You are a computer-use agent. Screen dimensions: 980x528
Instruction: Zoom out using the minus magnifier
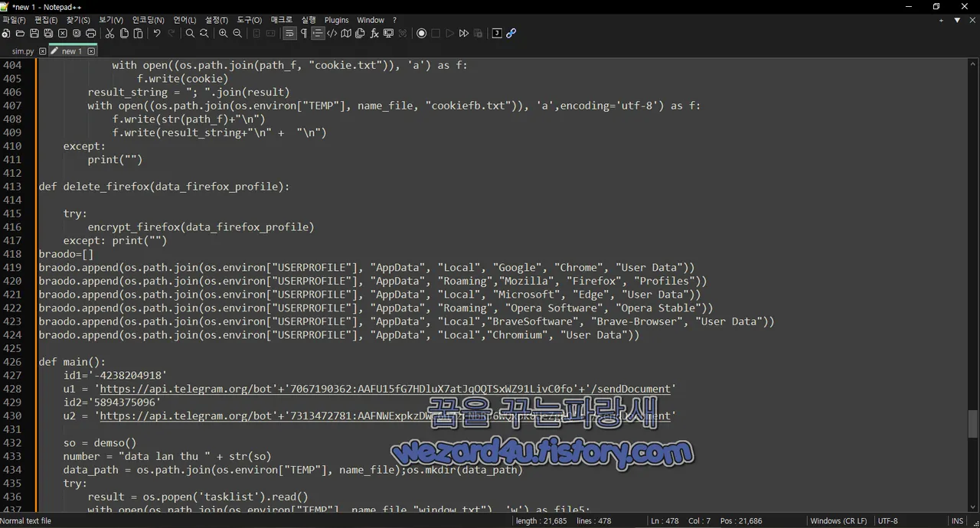(237, 34)
